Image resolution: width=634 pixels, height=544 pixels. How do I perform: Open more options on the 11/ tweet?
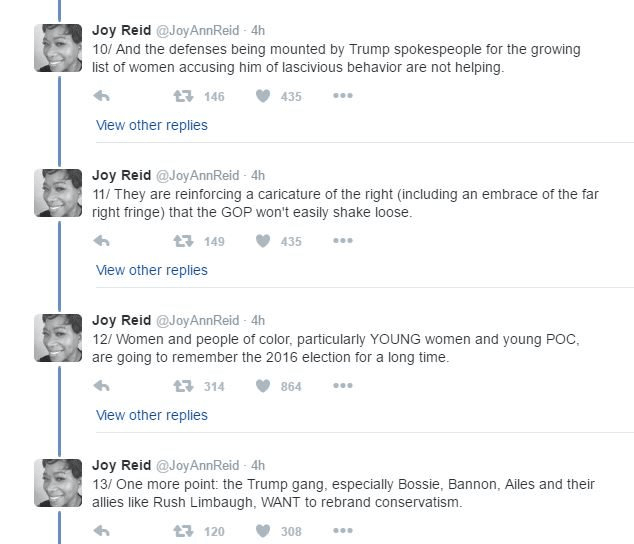pyautogui.click(x=343, y=241)
